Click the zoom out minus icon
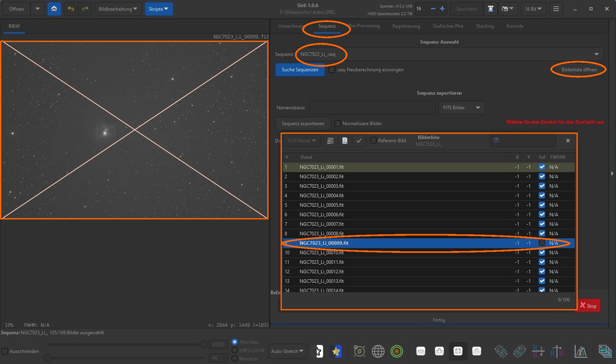The image size is (616, 364). [x=420, y=351]
